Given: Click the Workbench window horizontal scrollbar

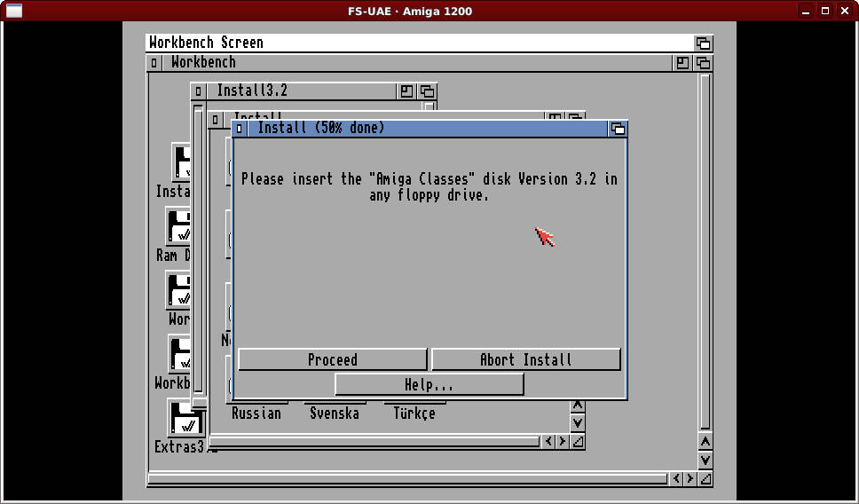Looking at the screenshot, I should (x=408, y=479).
